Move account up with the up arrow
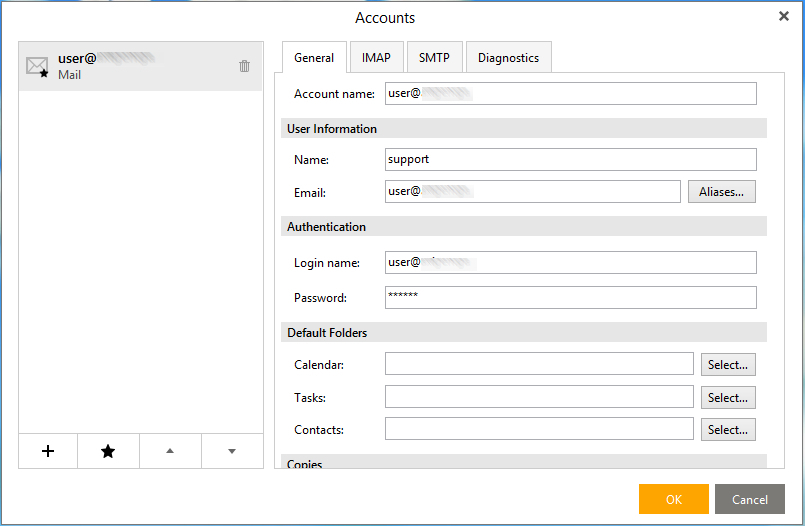 (170, 451)
